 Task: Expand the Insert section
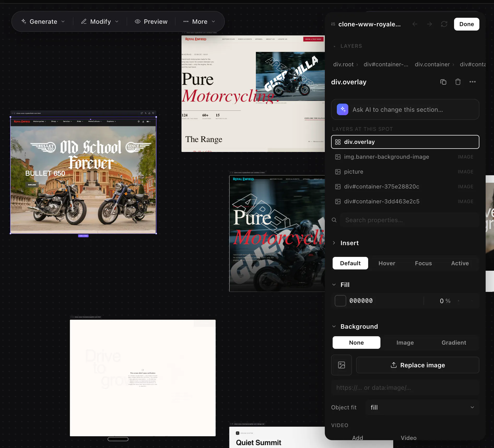pos(346,243)
